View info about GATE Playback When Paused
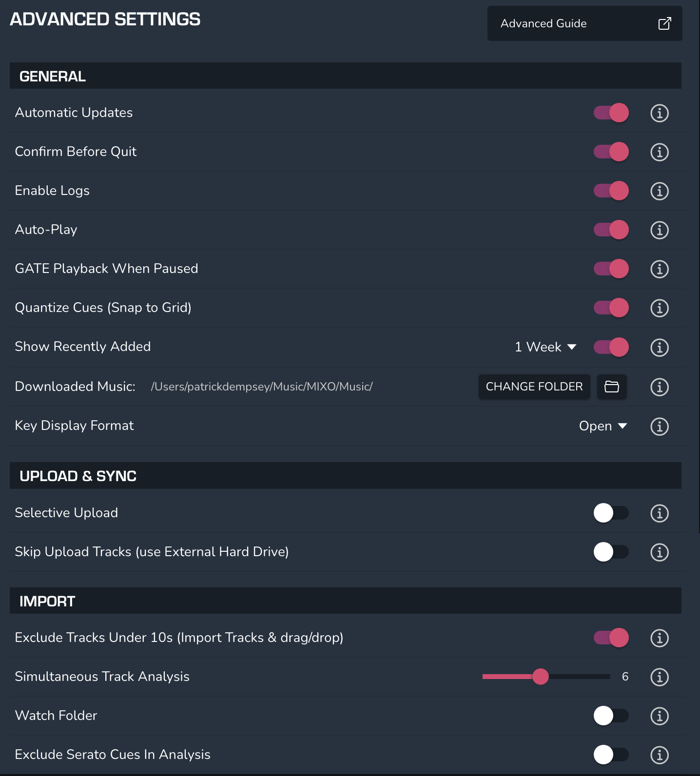Screen dimensions: 700x776 659,269
